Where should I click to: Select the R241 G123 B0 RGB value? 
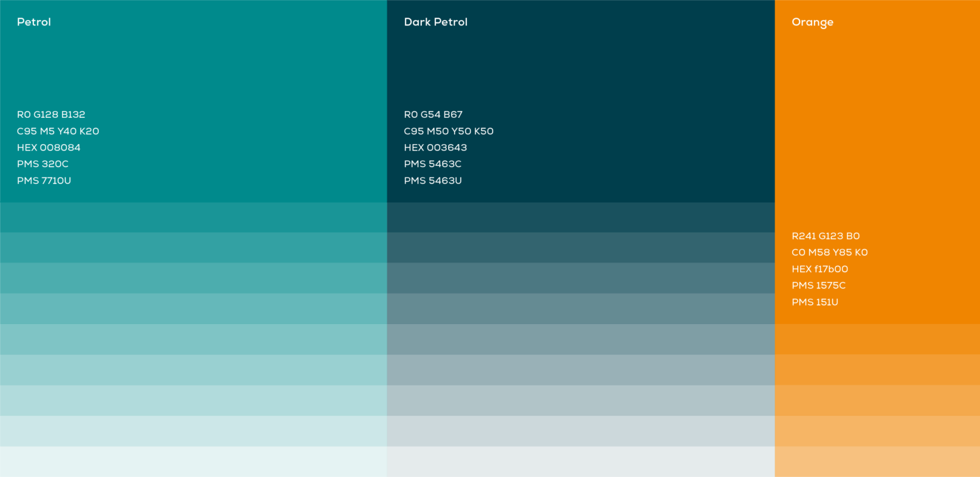coord(826,236)
